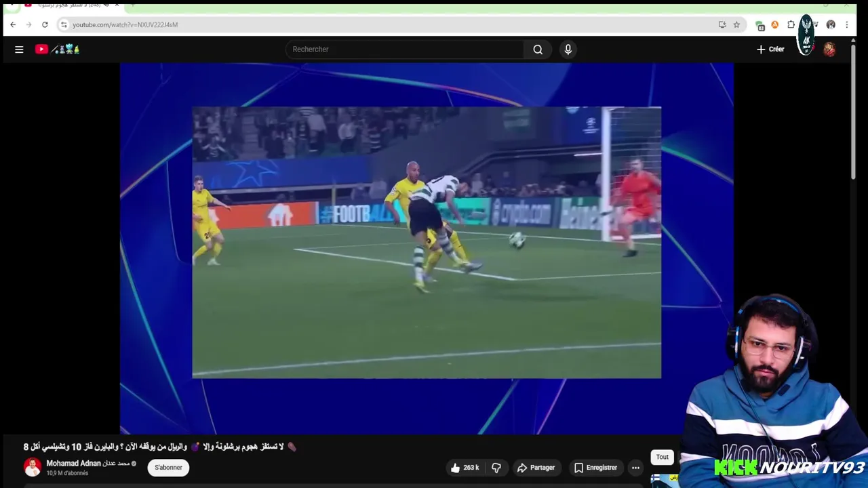Open the green extension with 83 badge
The width and height of the screenshot is (868, 488).
pos(760,25)
